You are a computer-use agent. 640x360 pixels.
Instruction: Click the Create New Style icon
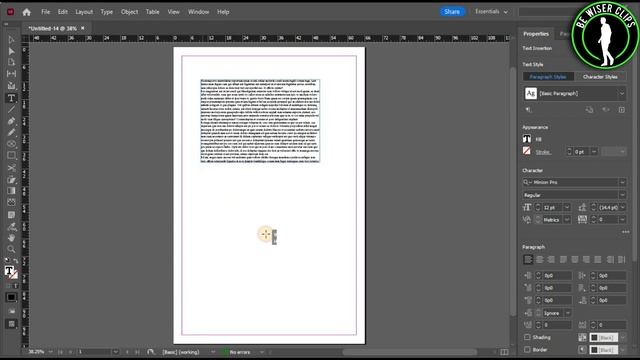(622, 109)
